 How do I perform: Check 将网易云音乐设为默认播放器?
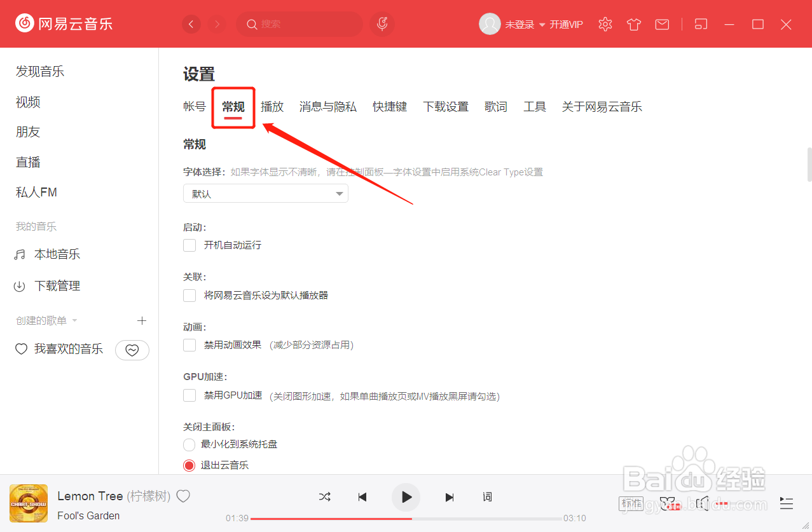189,295
